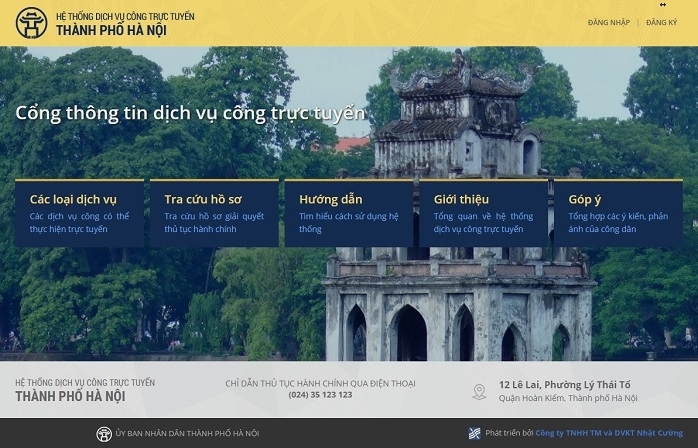Select the Tra cứu hồ sơ card

pyautogui.click(x=214, y=213)
